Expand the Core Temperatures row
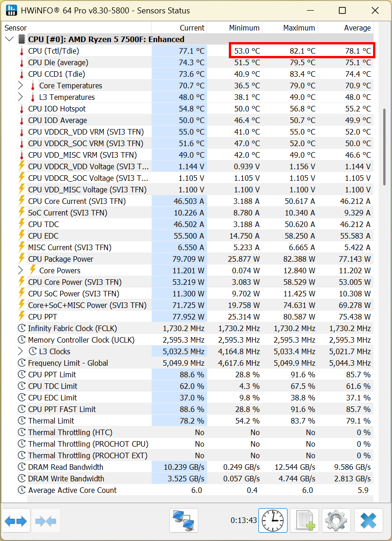 [x=20, y=86]
